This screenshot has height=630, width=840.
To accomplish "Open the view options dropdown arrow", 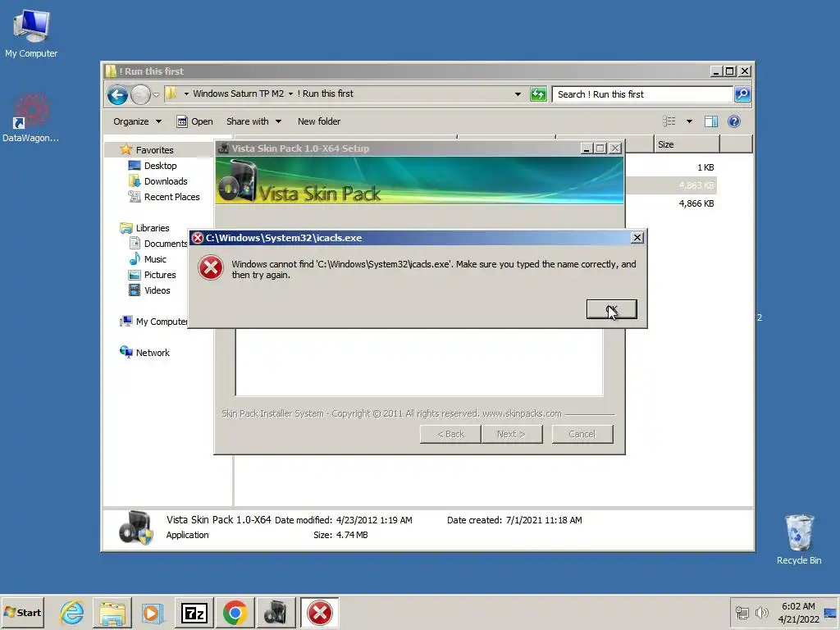I will pyautogui.click(x=689, y=121).
